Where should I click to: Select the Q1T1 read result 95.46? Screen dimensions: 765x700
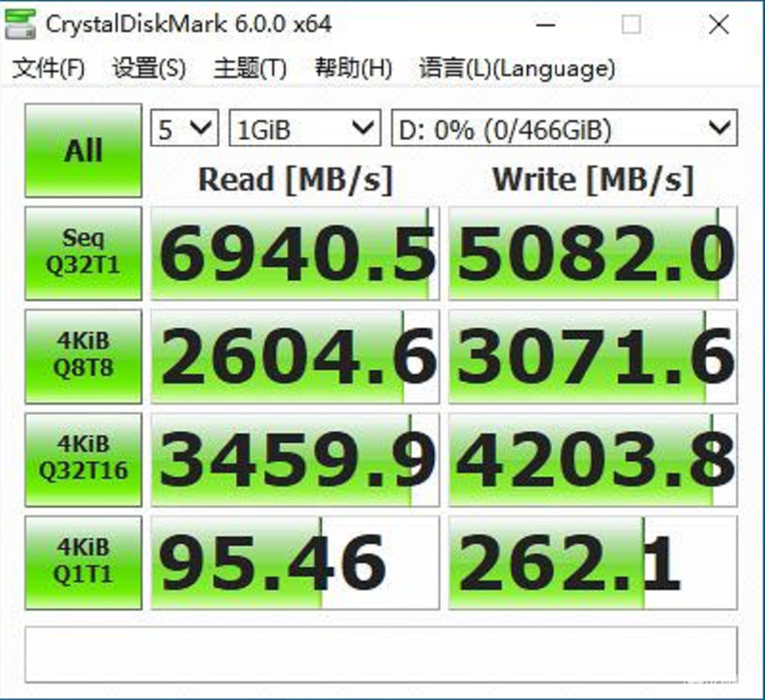[x=295, y=562]
